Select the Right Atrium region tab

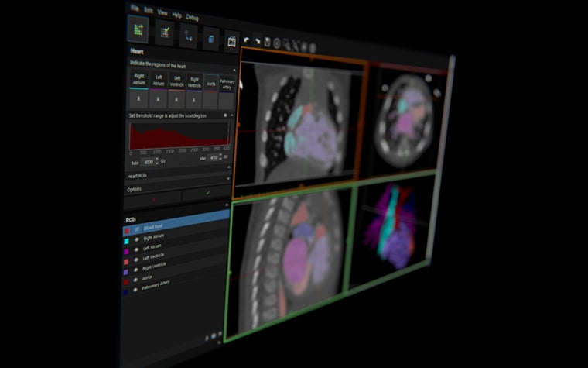point(139,79)
